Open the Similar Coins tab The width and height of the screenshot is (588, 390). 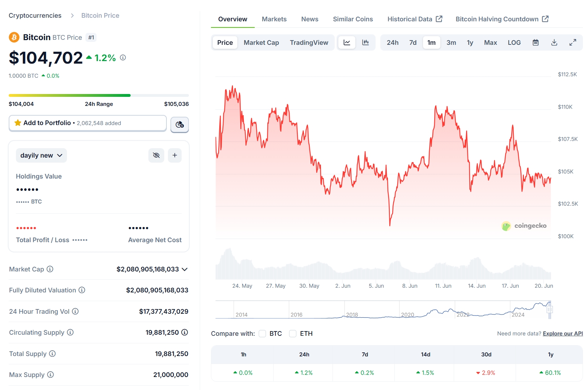[353, 19]
